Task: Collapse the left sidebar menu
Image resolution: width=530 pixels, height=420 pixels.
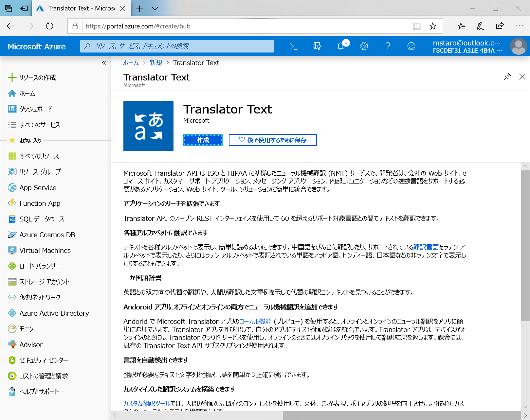Action: tap(104, 63)
